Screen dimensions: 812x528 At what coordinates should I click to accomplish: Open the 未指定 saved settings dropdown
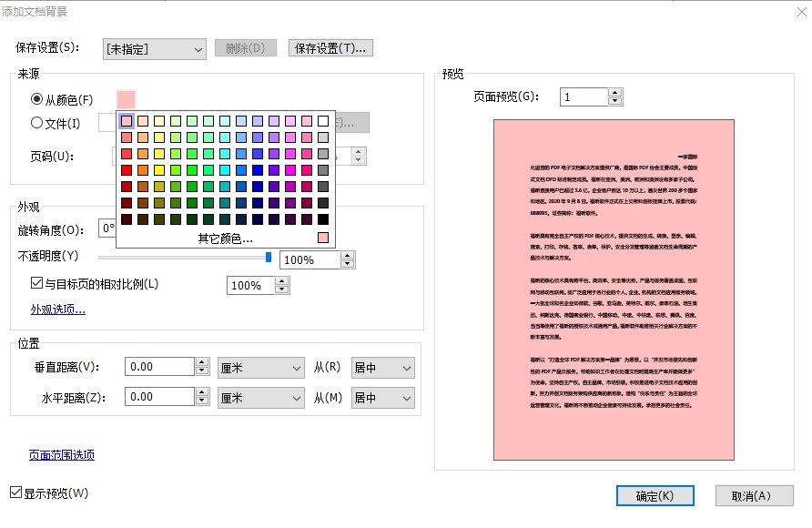pyautogui.click(x=153, y=48)
